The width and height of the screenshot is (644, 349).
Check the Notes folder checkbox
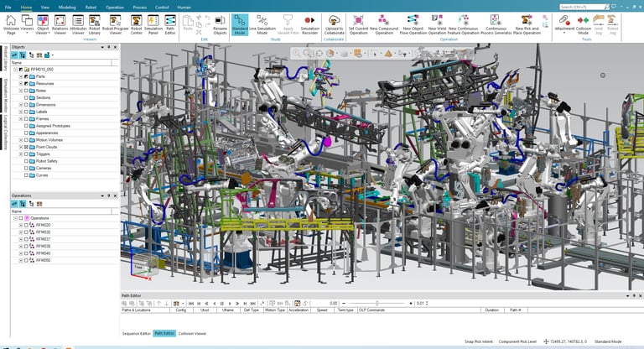point(26,91)
